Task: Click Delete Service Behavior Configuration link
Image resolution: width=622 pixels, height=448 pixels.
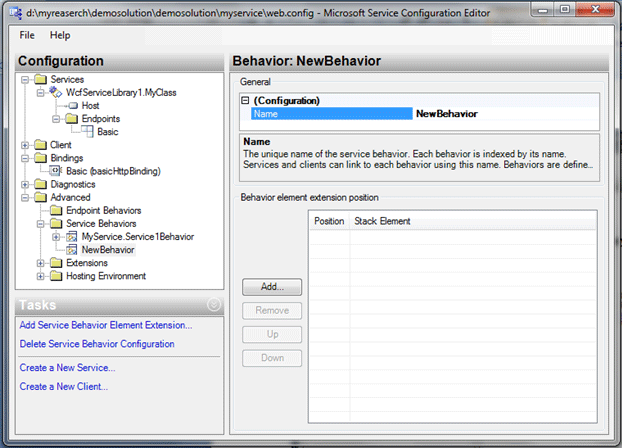Action: [97, 344]
